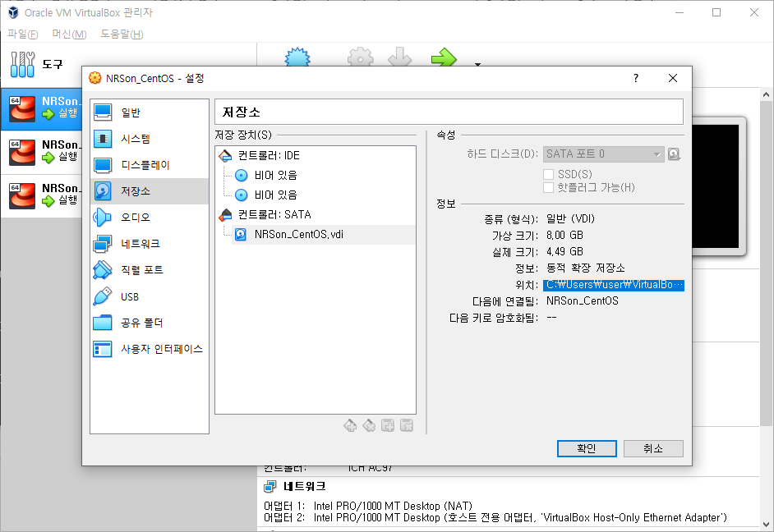Click the gear settings toolbar icon
This screenshot has width=774, height=532.
[x=361, y=57]
